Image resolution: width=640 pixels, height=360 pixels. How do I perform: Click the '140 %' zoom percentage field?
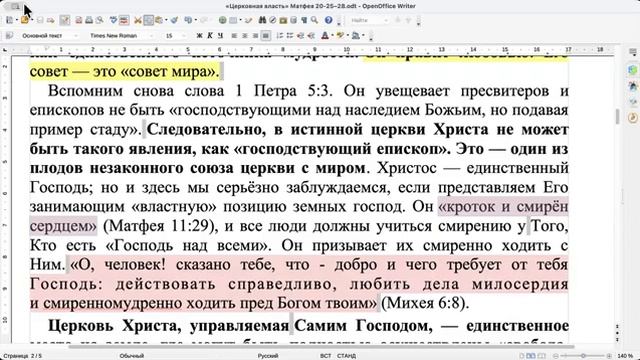point(625,356)
